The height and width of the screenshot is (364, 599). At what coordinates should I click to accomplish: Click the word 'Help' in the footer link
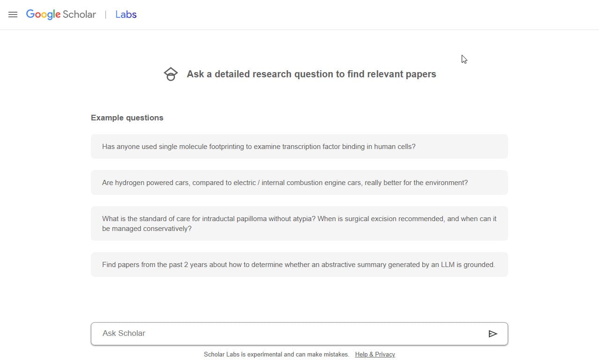[x=361, y=355]
